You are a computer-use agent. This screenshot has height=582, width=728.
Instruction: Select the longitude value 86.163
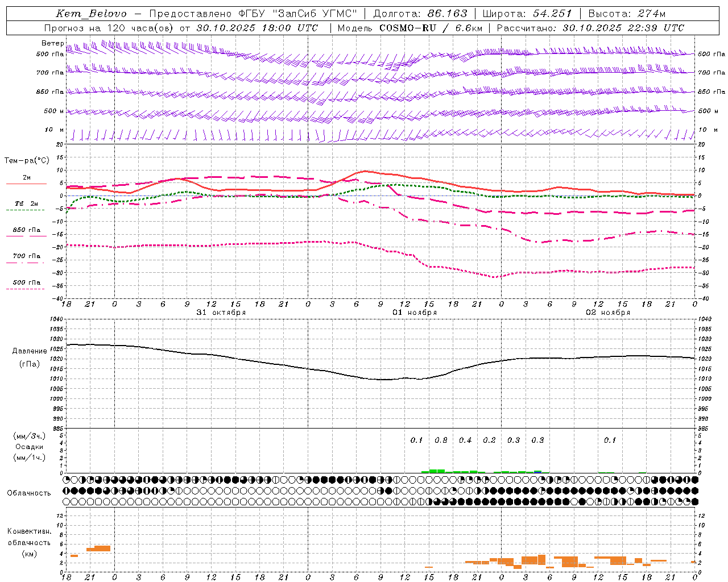point(447,14)
